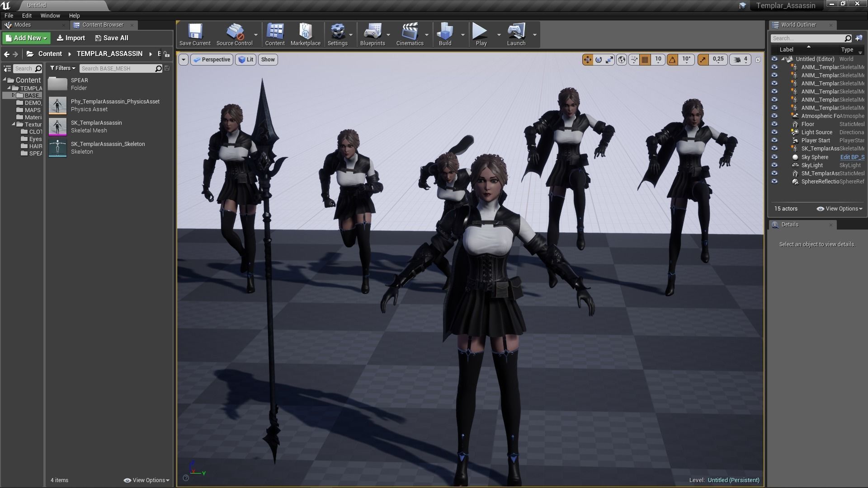Viewport: 868px width, 488px height.
Task: Toggle visibility of SkyLight actor
Action: click(774, 165)
